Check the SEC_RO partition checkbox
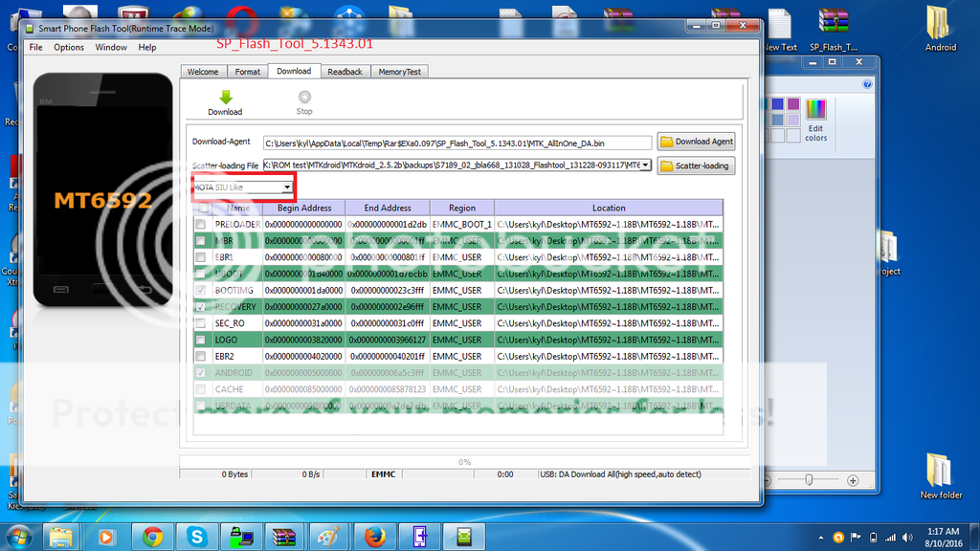This screenshot has width=980, height=551. [x=201, y=323]
